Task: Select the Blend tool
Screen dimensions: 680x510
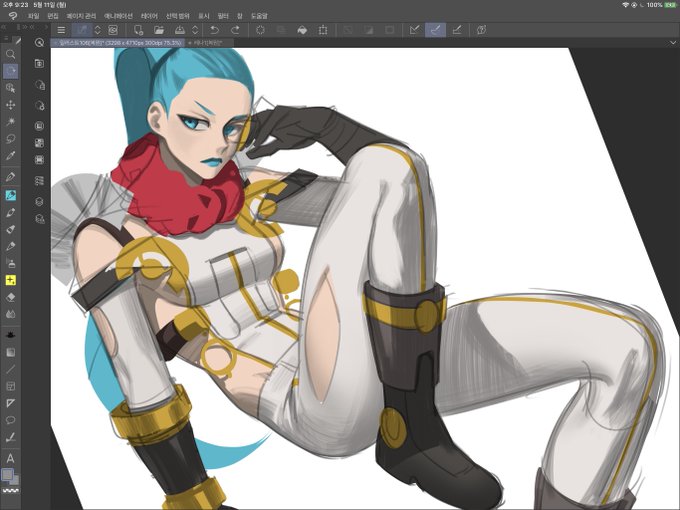Action: (10, 314)
